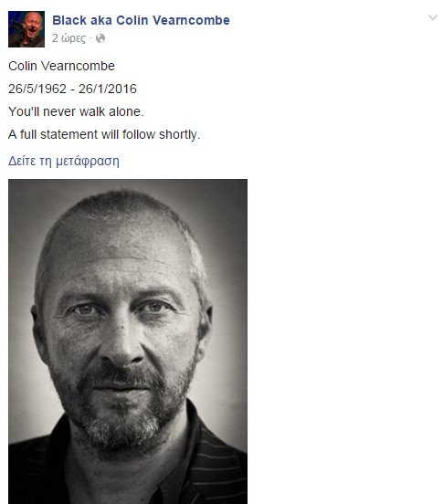Click the globe public audience icon
The image size is (443, 504).
tap(100, 38)
